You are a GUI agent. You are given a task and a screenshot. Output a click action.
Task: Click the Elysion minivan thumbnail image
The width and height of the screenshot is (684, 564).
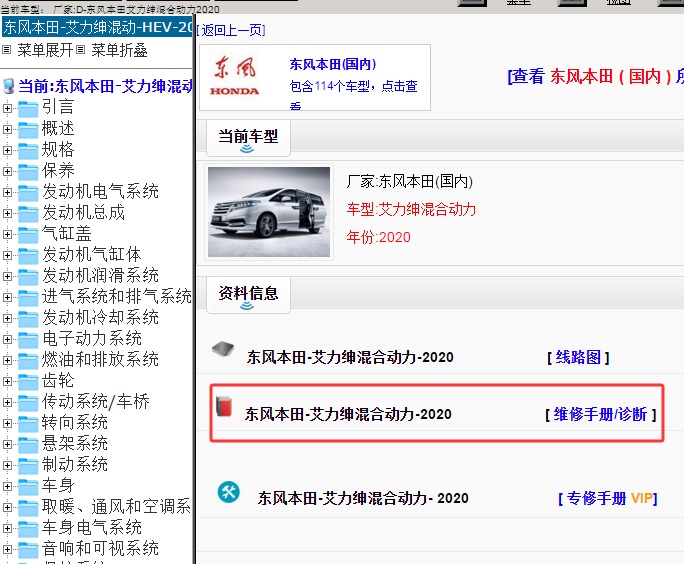269,212
